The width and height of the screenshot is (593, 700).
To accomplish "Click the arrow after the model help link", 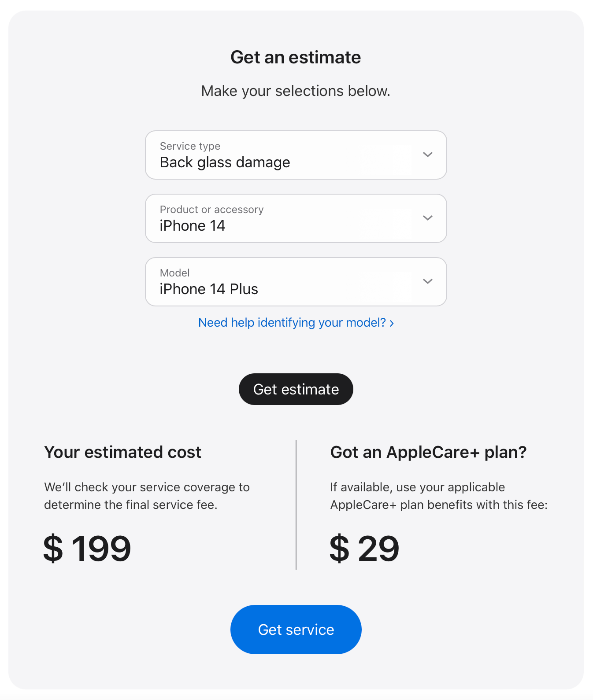I will click(392, 323).
